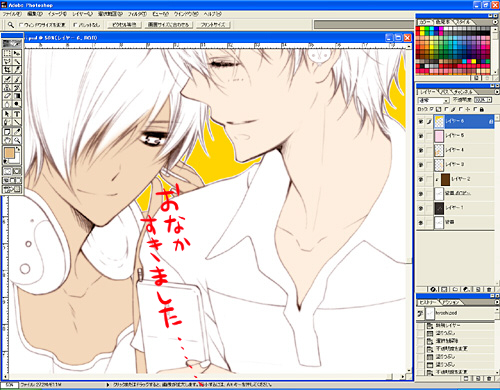The height and width of the screenshot is (390, 500).
Task: Select the Line shape tool
Action: (17, 122)
